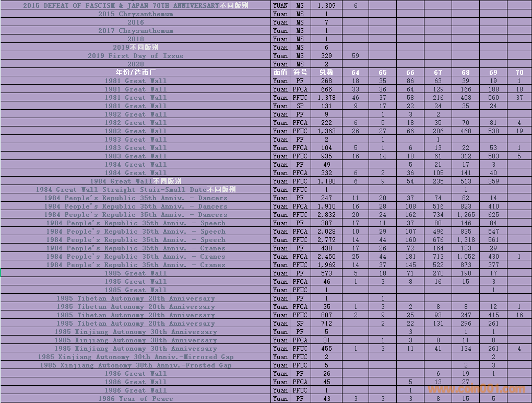Click the 1,318 count cell
The width and height of the screenshot is (532, 403).
click(465, 240)
